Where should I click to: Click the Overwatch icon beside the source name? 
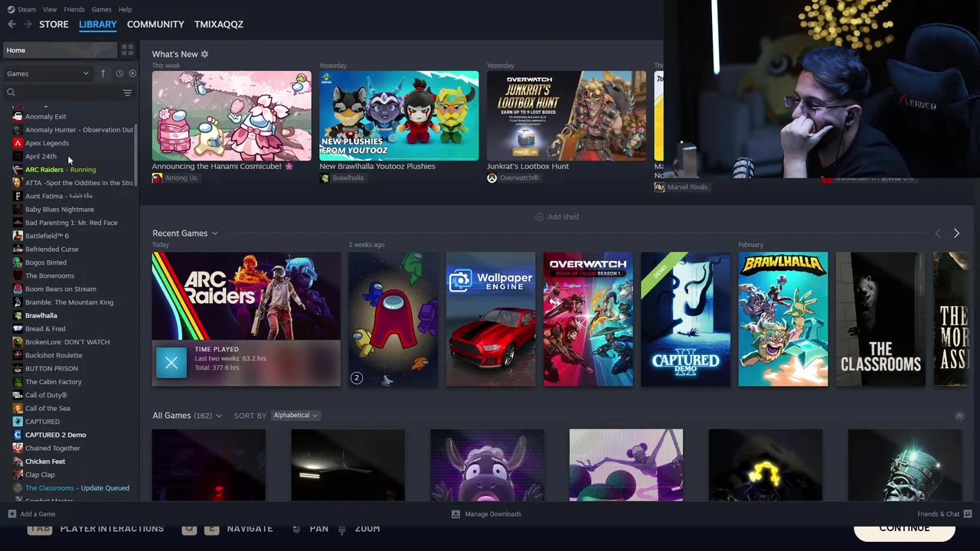pyautogui.click(x=492, y=178)
